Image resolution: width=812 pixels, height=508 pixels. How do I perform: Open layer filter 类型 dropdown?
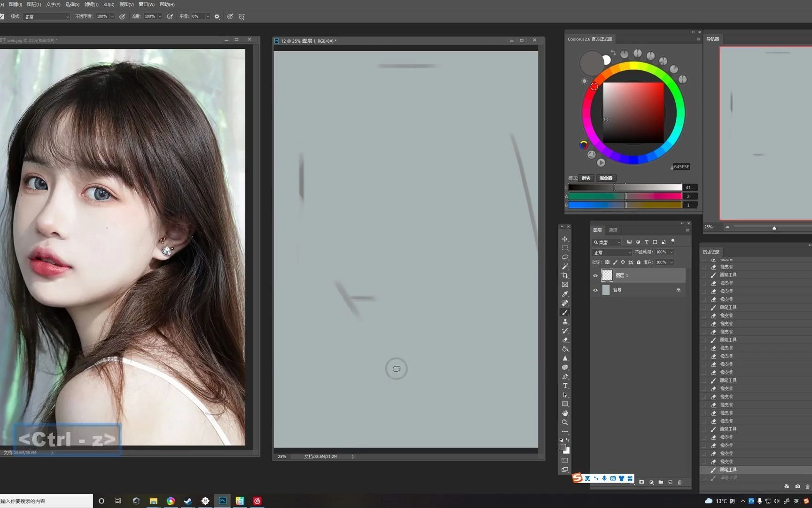607,242
